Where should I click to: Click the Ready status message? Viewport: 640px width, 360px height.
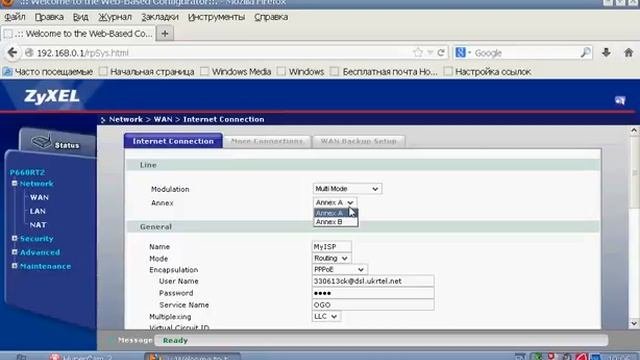pyautogui.click(x=175, y=340)
